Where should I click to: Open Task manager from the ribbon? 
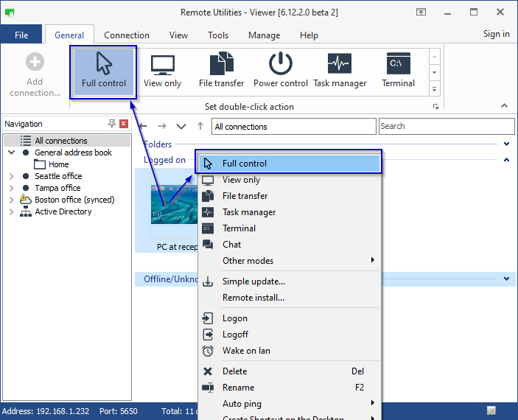click(x=340, y=71)
